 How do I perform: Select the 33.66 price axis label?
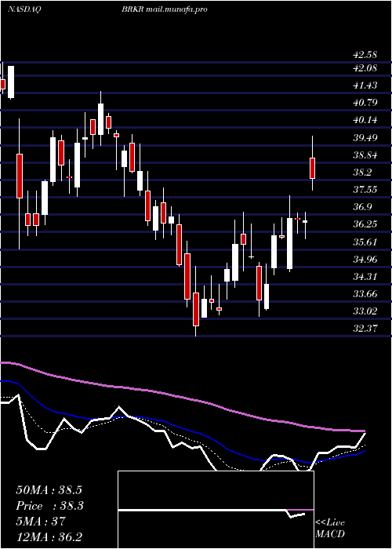point(365,293)
